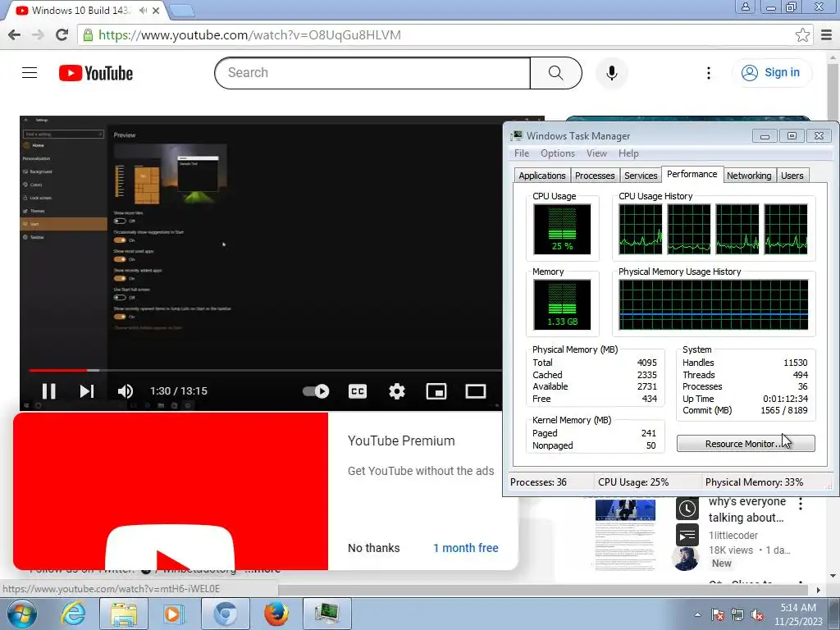The image size is (840, 630).
Task: Reload the page in Chrome
Action: pyautogui.click(x=62, y=34)
